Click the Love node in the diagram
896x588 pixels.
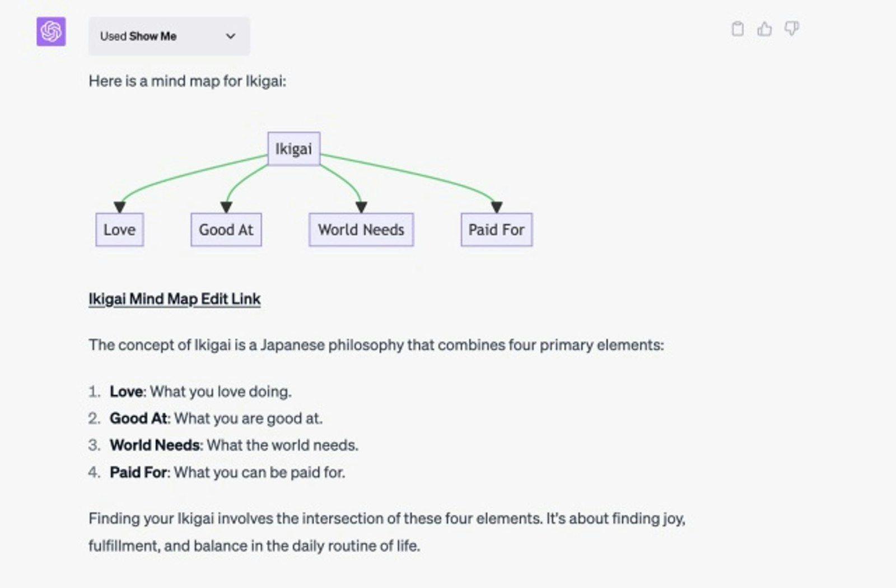(119, 229)
